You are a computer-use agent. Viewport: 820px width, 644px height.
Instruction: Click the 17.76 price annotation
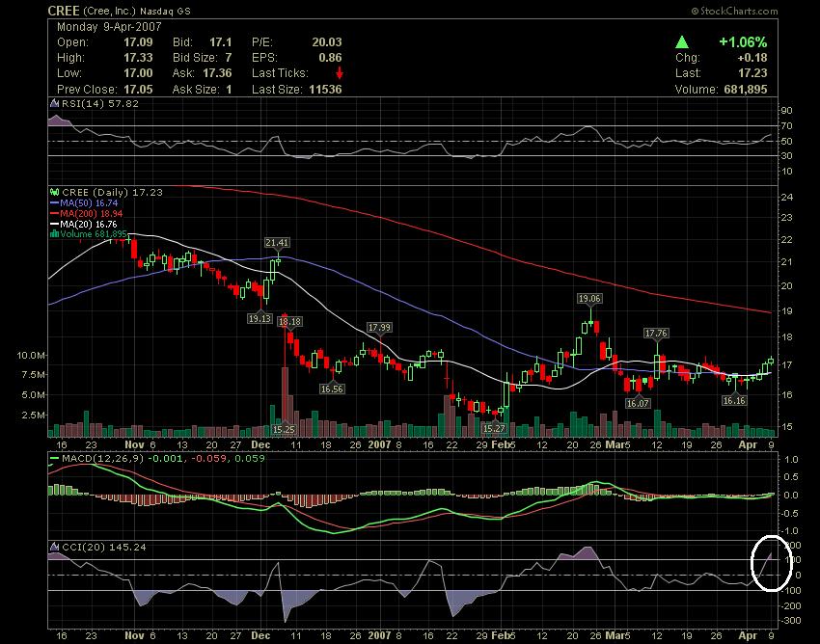[656, 333]
